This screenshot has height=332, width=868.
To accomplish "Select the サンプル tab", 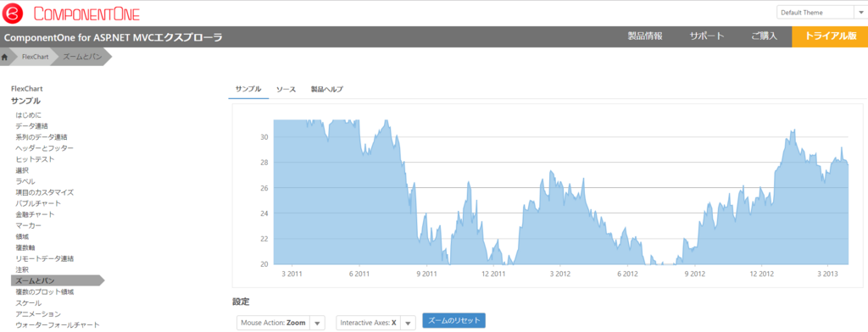I will pos(248,89).
